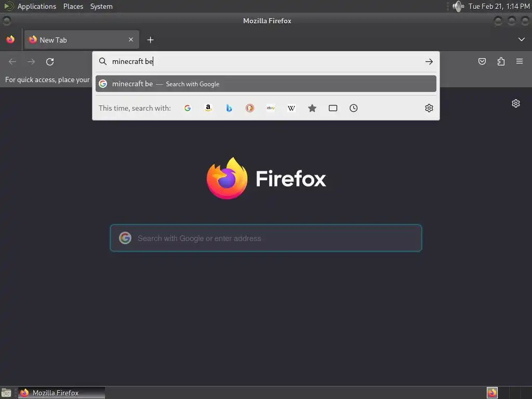
Task: Personalize new tab gear icon
Action: click(516, 103)
